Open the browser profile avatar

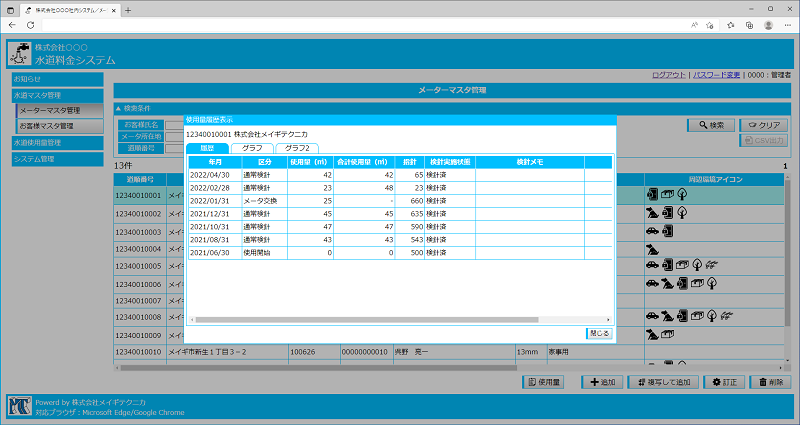click(x=768, y=25)
